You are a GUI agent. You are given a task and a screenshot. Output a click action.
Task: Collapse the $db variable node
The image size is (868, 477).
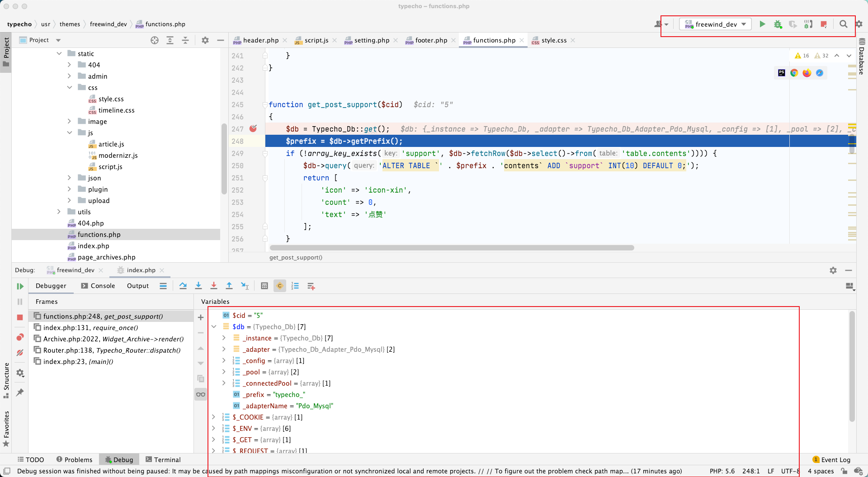tap(214, 326)
